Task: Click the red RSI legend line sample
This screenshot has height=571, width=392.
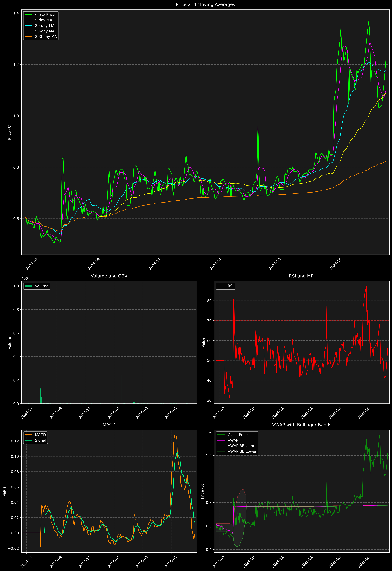Action: (x=221, y=286)
